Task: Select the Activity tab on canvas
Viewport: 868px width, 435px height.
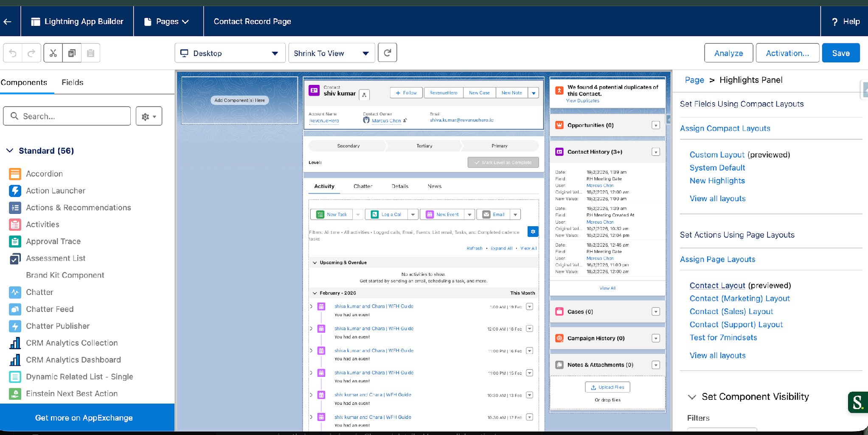Action: 324,186
